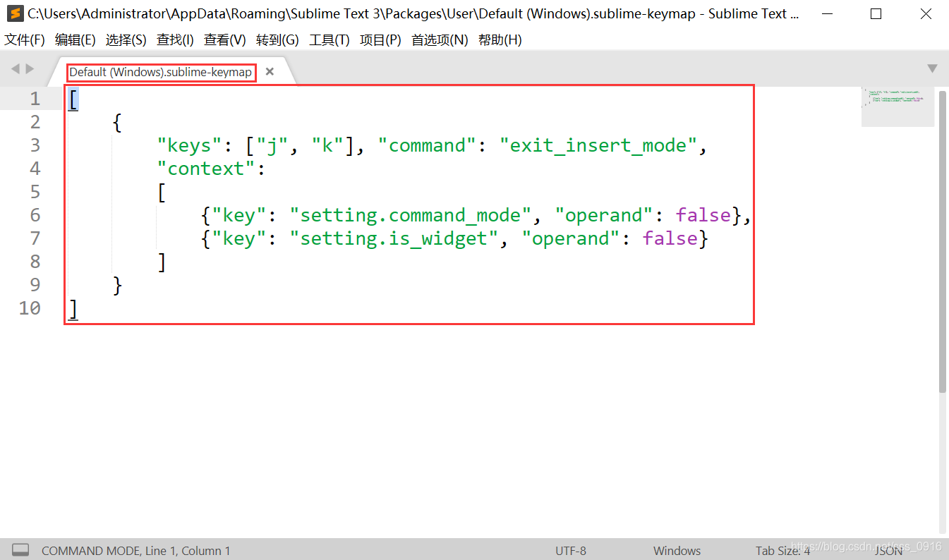Click line number 10 in the gutter
This screenshot has height=560, width=949.
click(30, 308)
